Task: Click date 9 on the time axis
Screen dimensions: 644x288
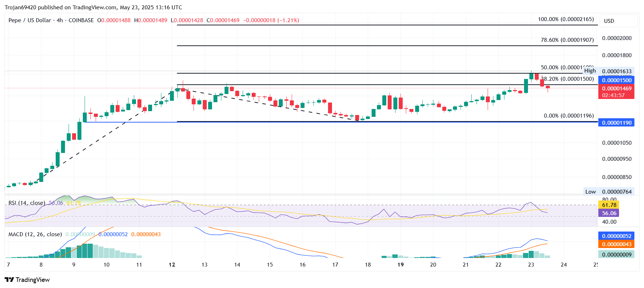Action: tap(74, 265)
